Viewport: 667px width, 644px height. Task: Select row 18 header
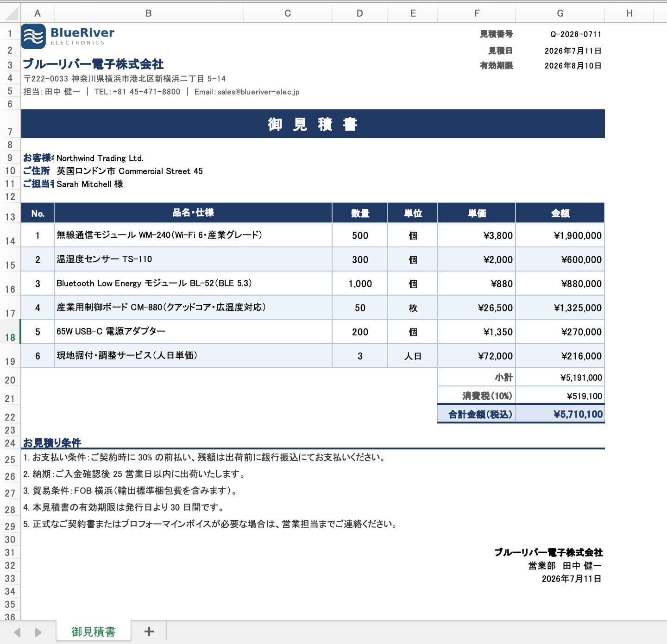click(10, 332)
